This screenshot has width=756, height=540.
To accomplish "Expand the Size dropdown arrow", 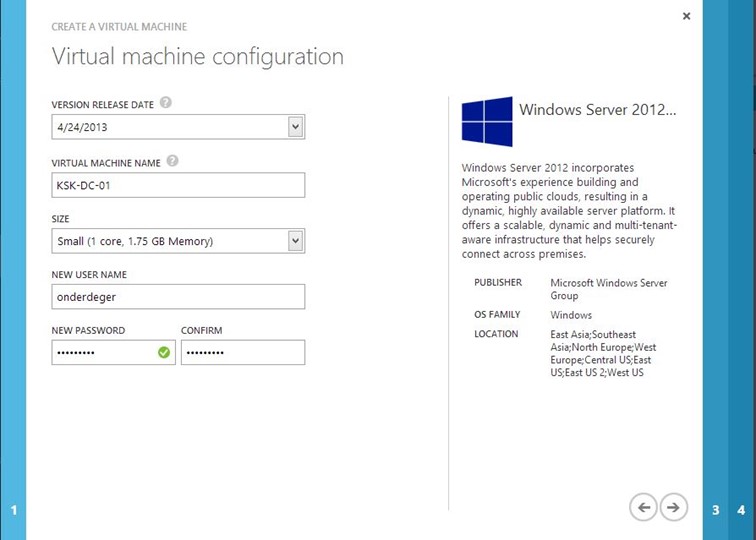I will point(296,241).
